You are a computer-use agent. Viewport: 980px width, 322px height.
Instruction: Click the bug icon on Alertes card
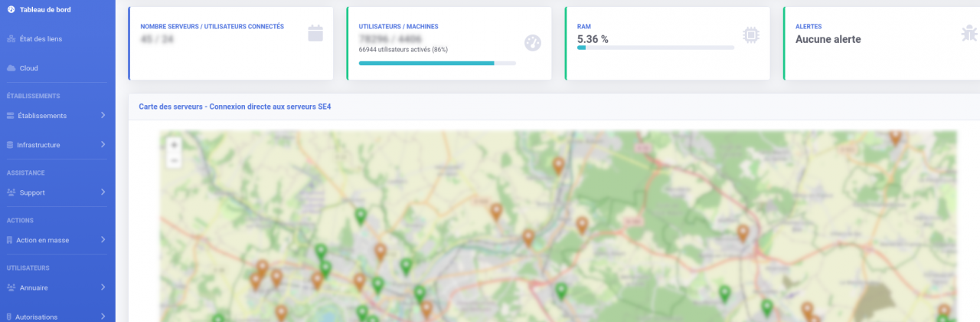969,33
